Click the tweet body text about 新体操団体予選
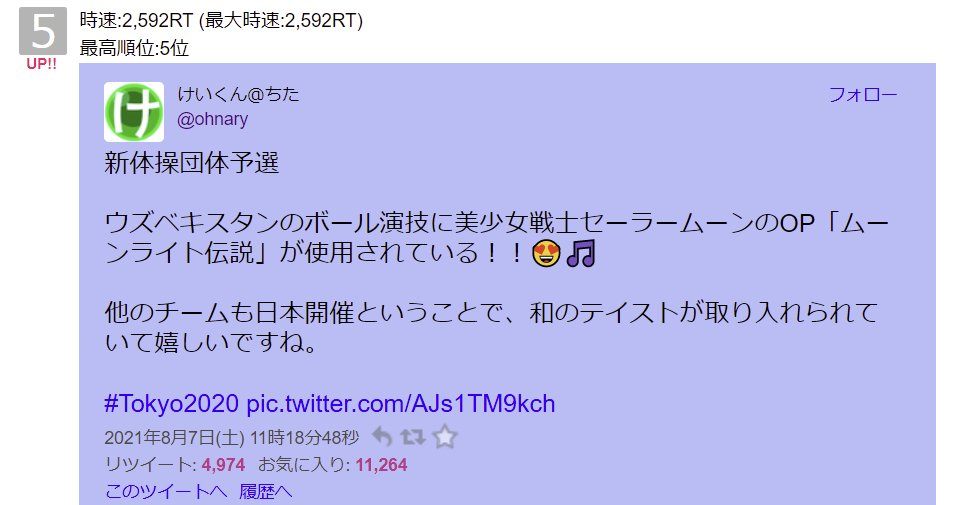The image size is (959, 505). tap(191, 163)
